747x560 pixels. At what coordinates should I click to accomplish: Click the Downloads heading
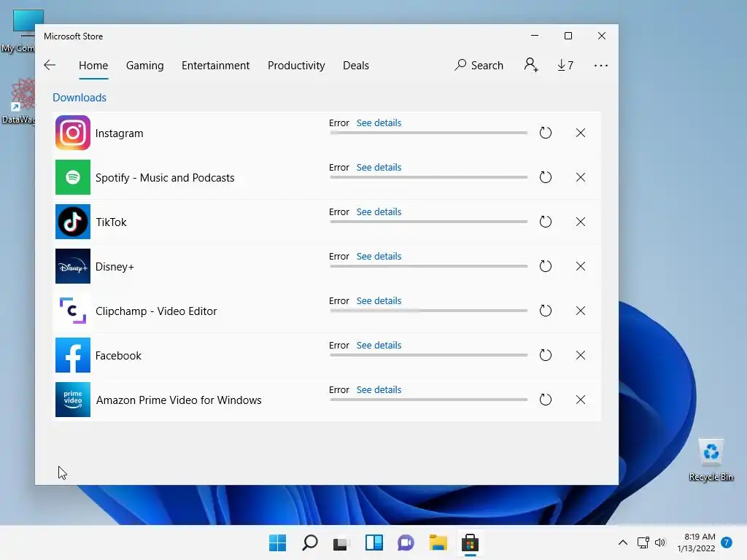tap(80, 98)
